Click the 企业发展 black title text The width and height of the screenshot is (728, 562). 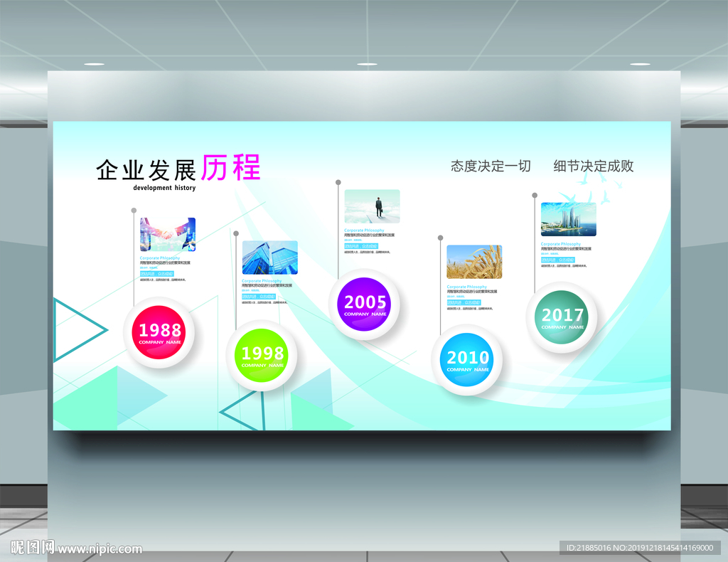tap(146, 170)
